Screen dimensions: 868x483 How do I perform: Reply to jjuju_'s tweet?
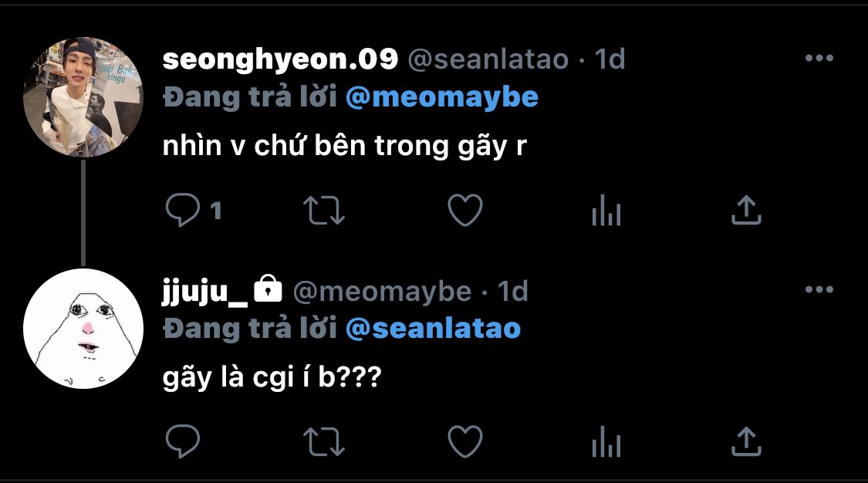pos(183,442)
